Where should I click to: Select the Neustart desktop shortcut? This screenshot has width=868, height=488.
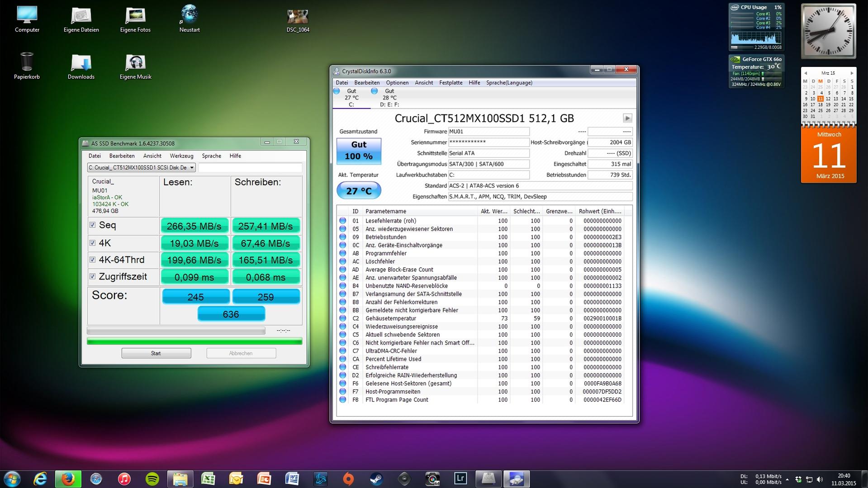(190, 19)
